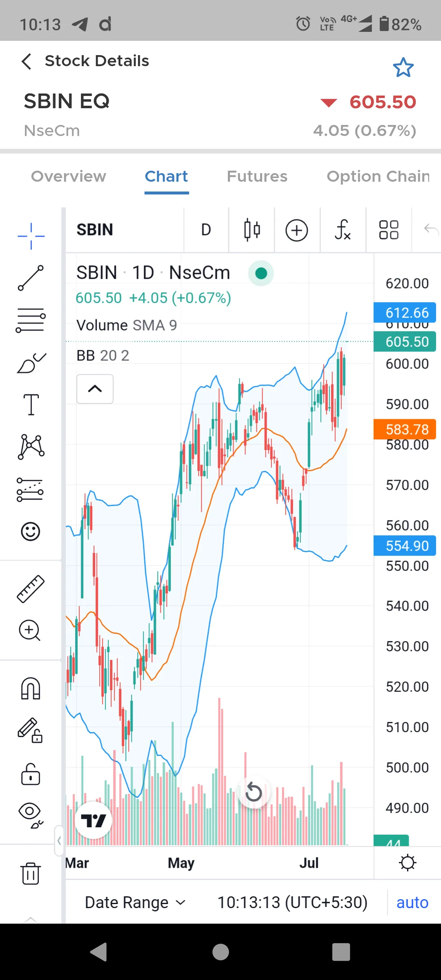Hide all drawings with eye icon

pos(31,815)
